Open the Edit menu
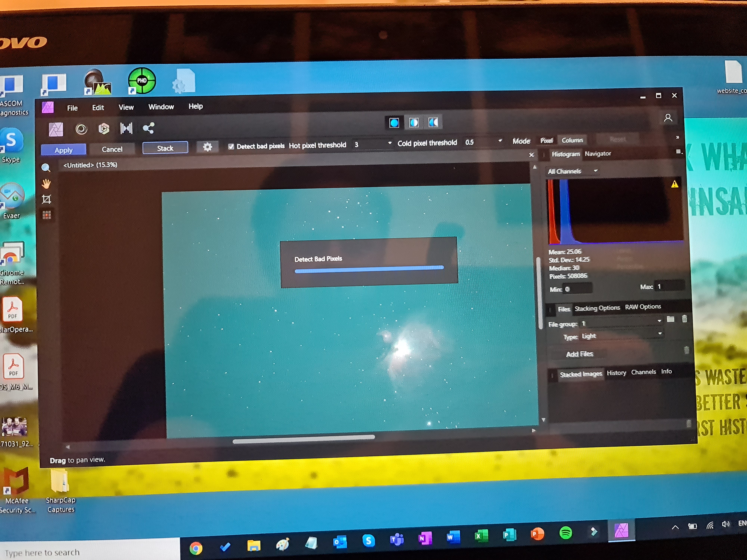The height and width of the screenshot is (560, 747). tap(98, 108)
